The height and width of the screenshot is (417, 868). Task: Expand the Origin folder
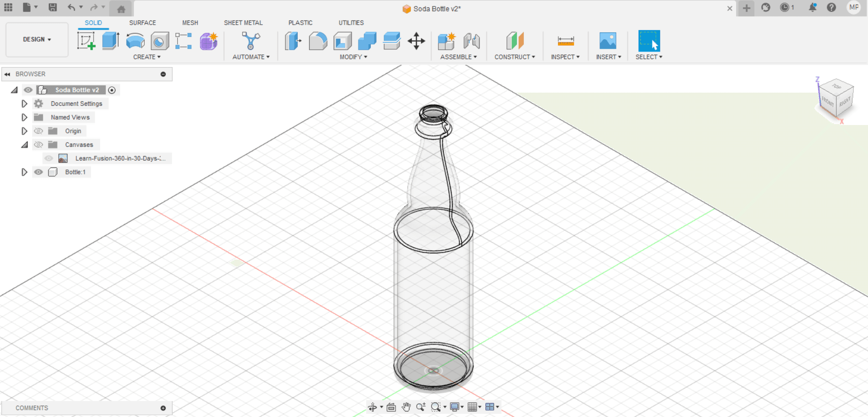pos(24,131)
